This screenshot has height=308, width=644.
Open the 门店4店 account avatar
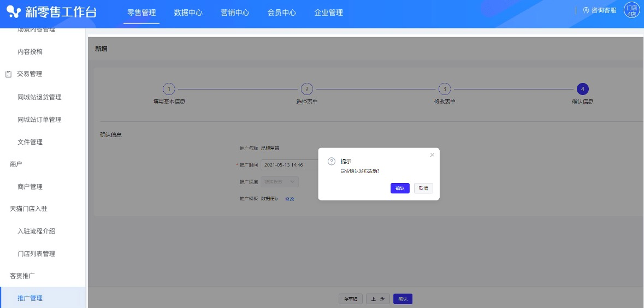click(x=631, y=11)
